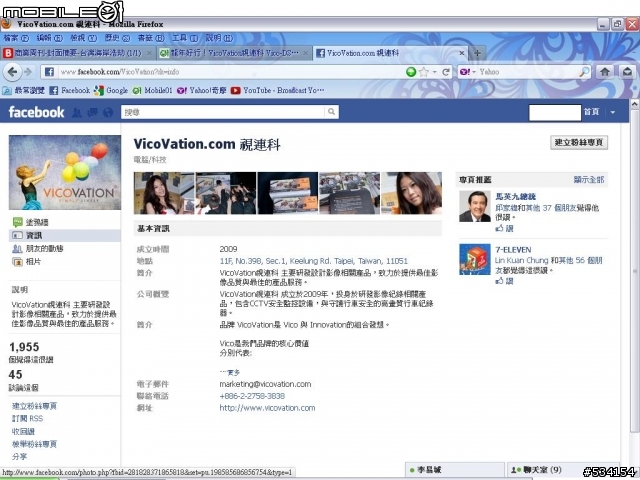The width and height of the screenshot is (640, 480).
Task: Click the Facebook notifications globe icon
Action: point(108,112)
